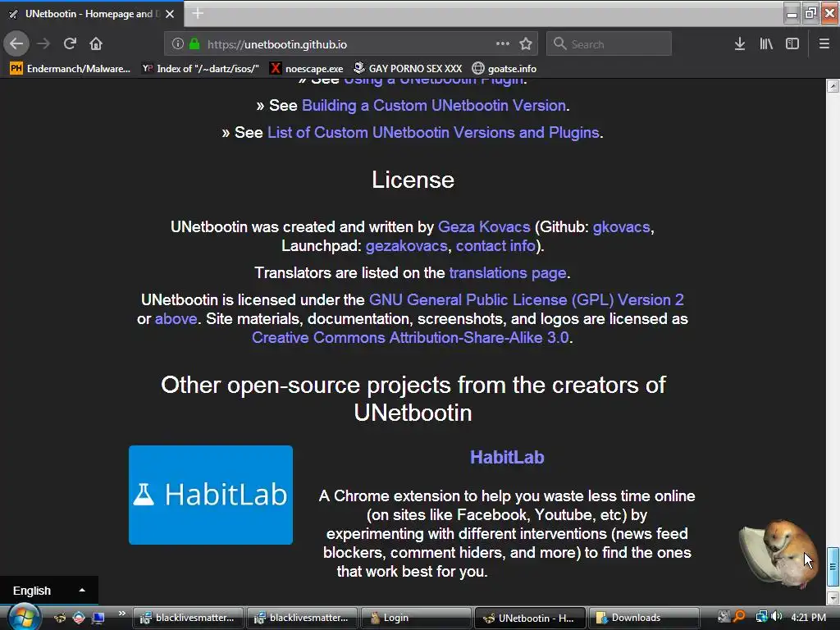Open the Index of /~dartz/isos/ bookmark
840x630 pixels.
click(200, 69)
